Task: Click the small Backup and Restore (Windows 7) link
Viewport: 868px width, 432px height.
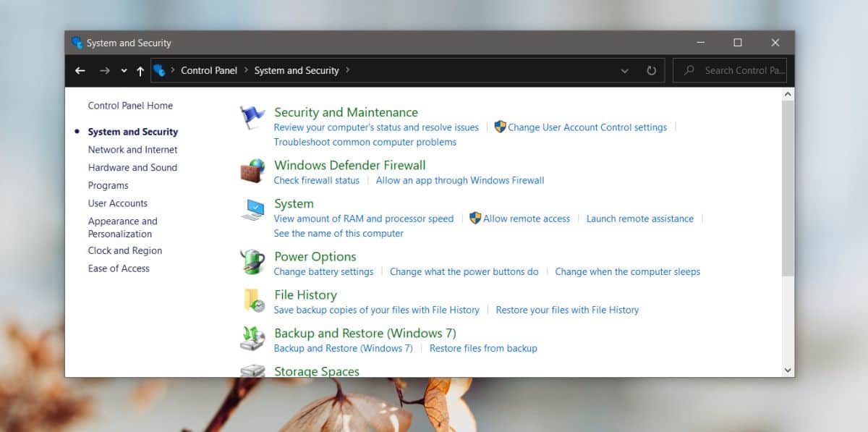Action: pyautogui.click(x=343, y=348)
